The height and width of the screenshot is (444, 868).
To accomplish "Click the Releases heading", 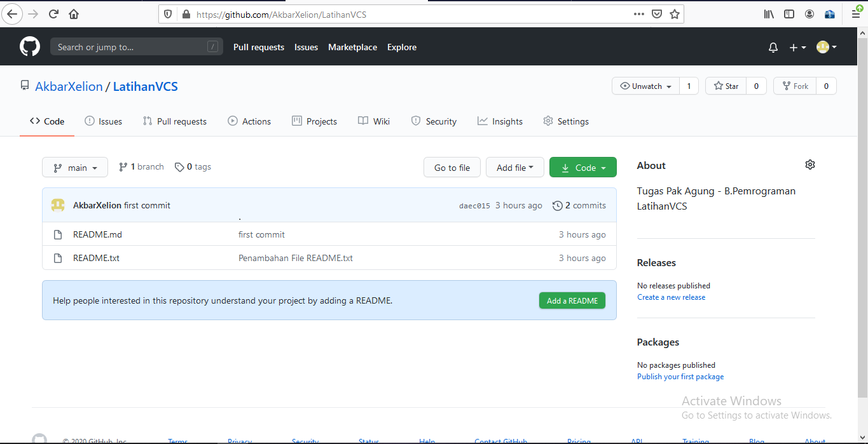I will pos(656,263).
